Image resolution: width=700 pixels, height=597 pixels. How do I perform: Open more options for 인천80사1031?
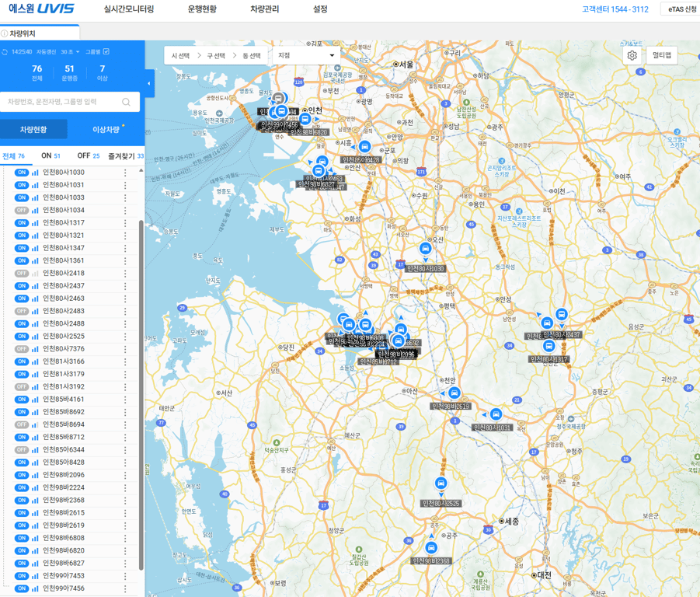pos(125,185)
